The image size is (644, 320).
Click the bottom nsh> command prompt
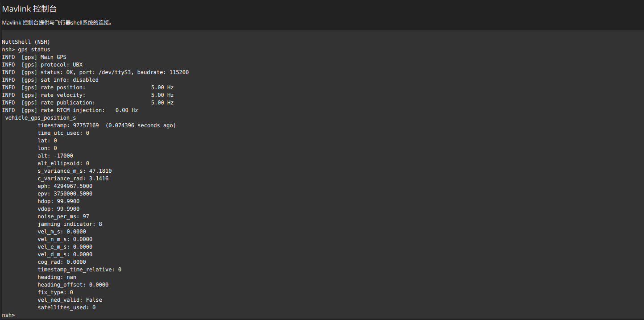point(8,315)
